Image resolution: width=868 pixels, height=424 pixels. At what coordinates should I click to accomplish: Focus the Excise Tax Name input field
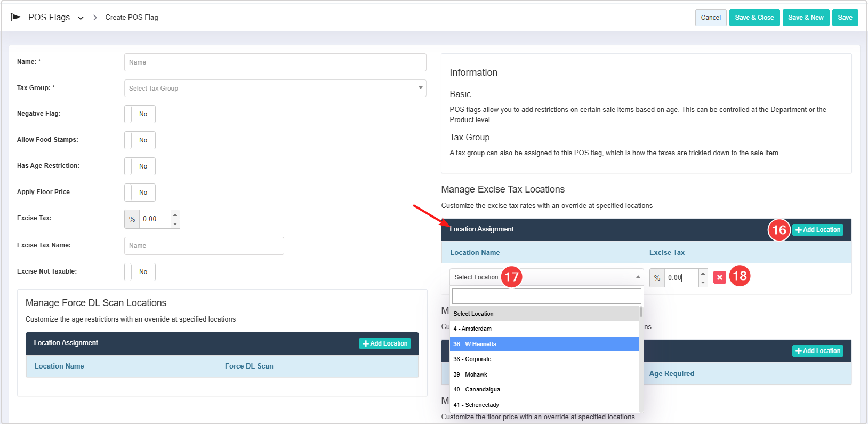pyautogui.click(x=204, y=246)
